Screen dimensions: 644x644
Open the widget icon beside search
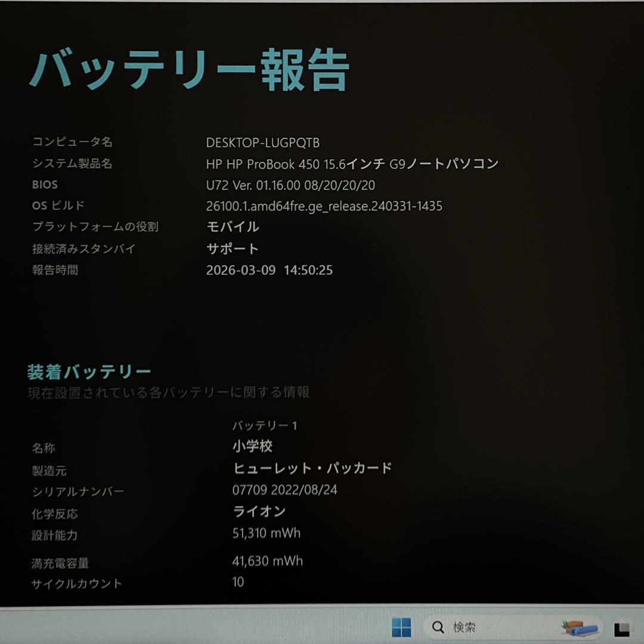tap(580, 627)
